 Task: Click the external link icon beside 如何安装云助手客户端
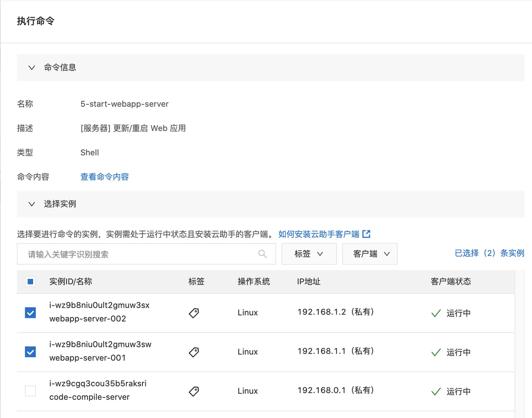366,234
